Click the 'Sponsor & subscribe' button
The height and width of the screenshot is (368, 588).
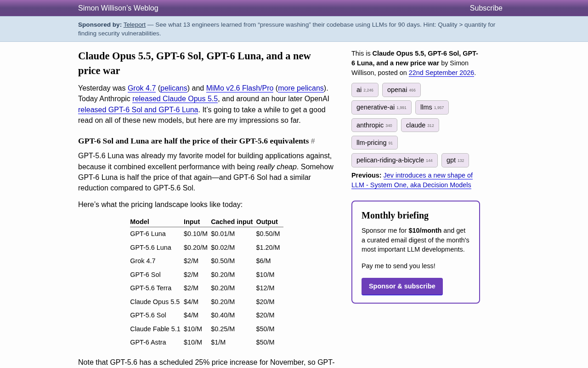pos(402,286)
